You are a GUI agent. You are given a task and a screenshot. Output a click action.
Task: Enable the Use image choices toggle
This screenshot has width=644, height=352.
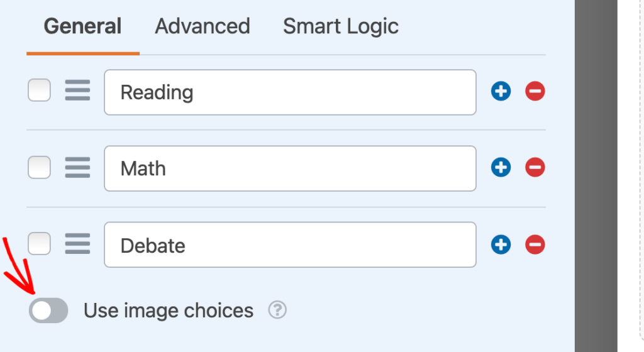[48, 311]
